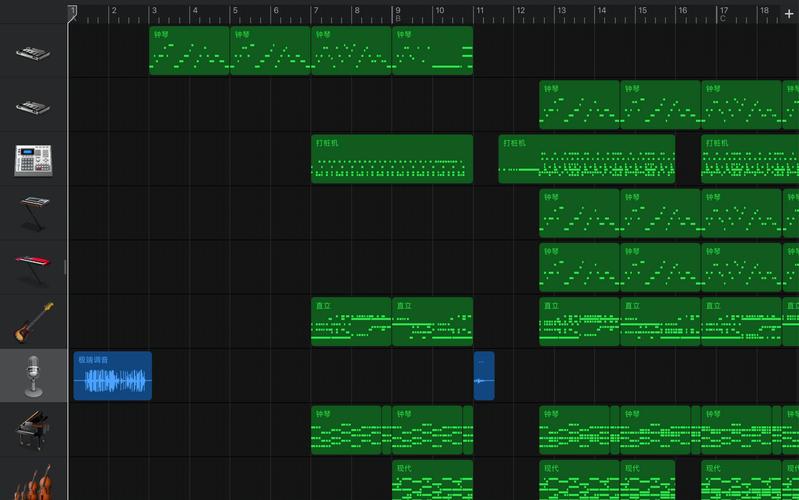The image size is (799, 500).
Task: Select the string ensemble track icon
Action: point(33,483)
